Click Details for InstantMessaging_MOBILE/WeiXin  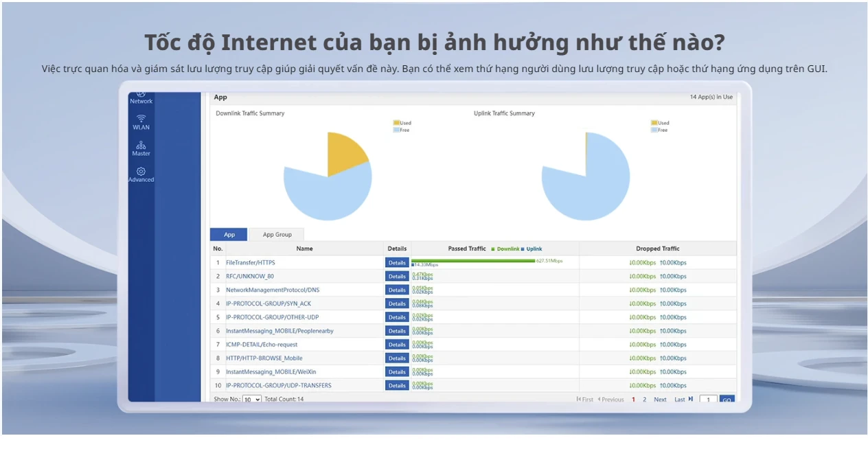coord(397,372)
